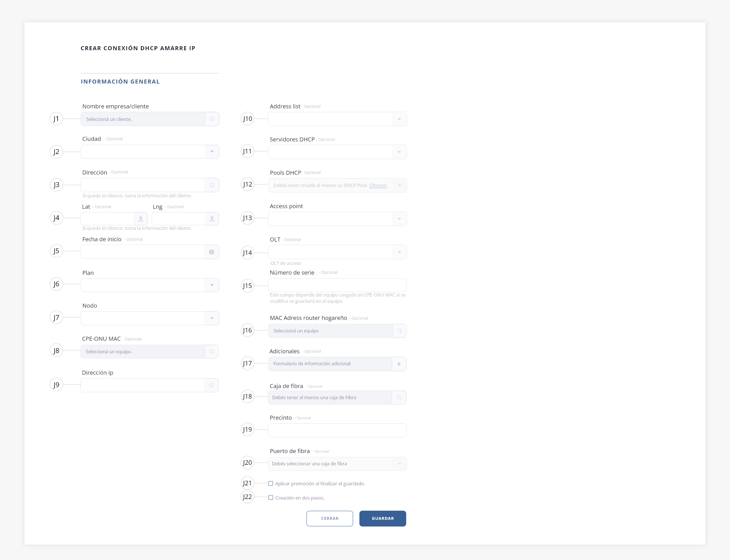The image size is (730, 560).
Task: Expand the Ciudad dropdown
Action: (212, 152)
